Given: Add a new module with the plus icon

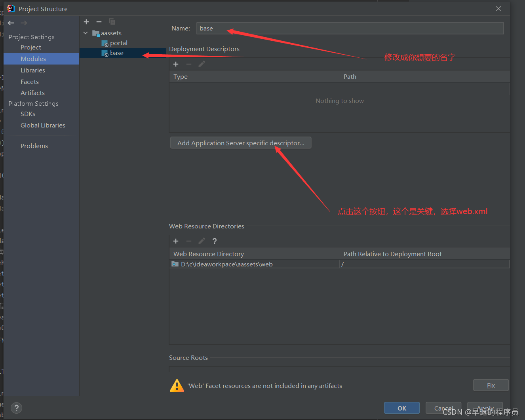Looking at the screenshot, I should [x=86, y=22].
